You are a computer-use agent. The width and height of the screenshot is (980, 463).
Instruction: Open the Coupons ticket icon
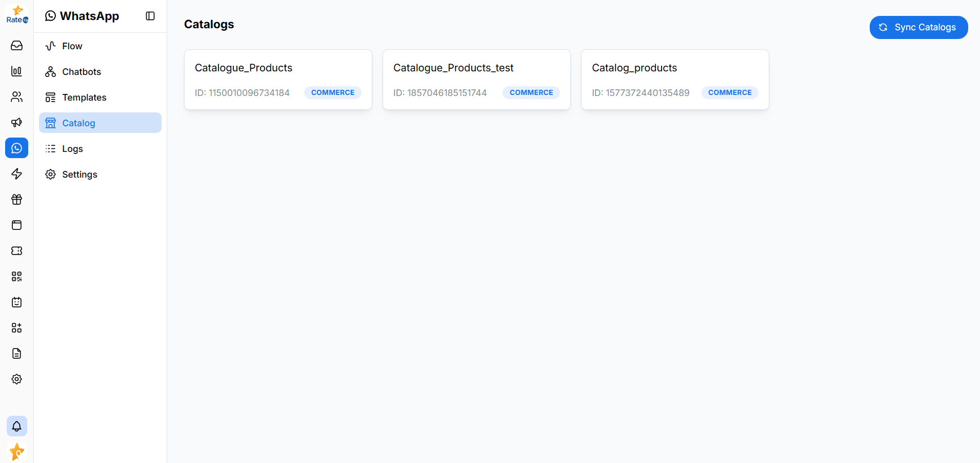[16, 250]
